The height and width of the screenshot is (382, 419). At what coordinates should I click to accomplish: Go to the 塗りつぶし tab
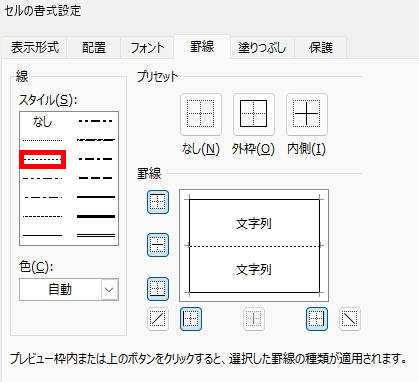click(262, 47)
